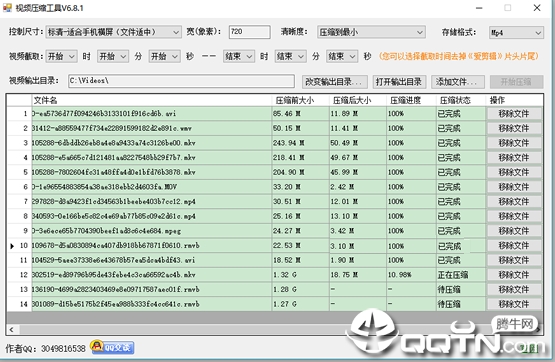The width and height of the screenshot is (555, 362).
Task: Click 移除文件 for row 12 mkv file
Action: click(x=514, y=275)
